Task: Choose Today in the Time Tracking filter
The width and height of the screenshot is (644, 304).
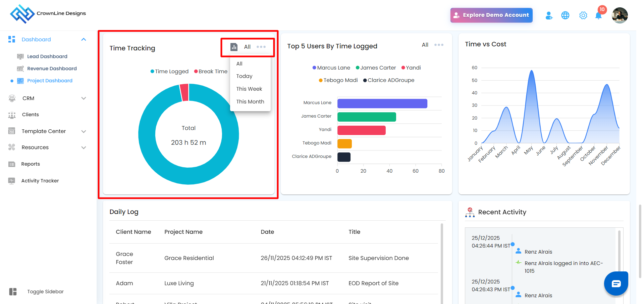Action: [244, 76]
